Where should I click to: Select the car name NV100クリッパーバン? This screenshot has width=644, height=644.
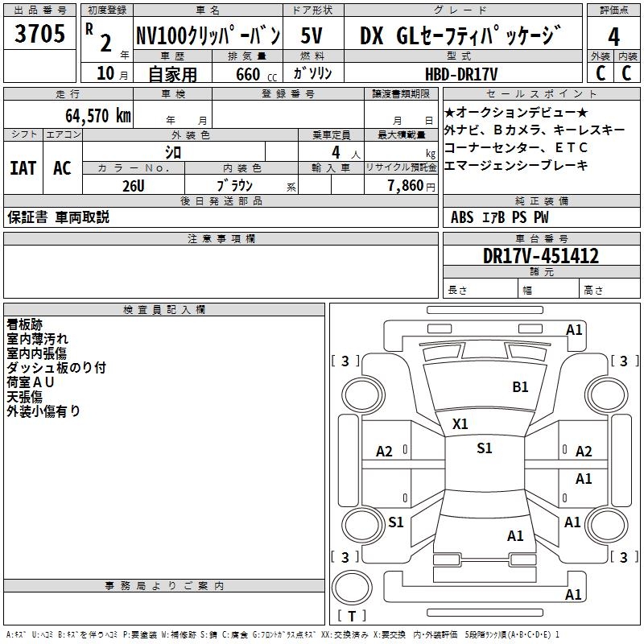(x=207, y=36)
